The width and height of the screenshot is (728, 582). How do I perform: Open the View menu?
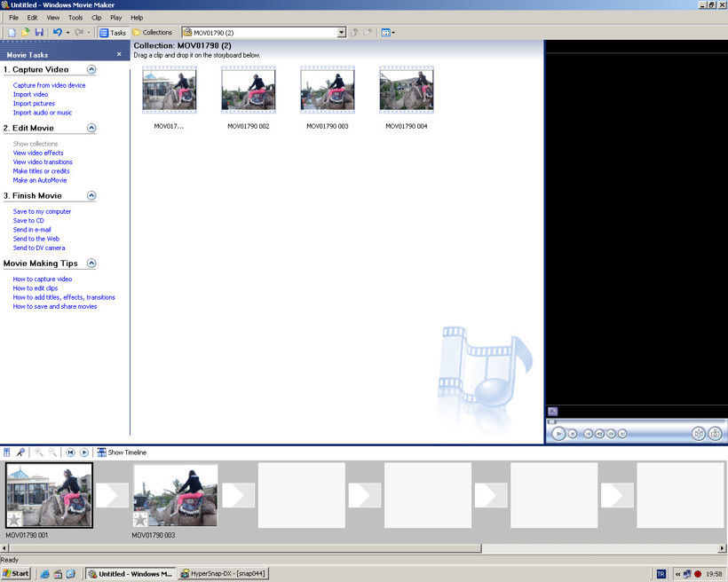53,18
